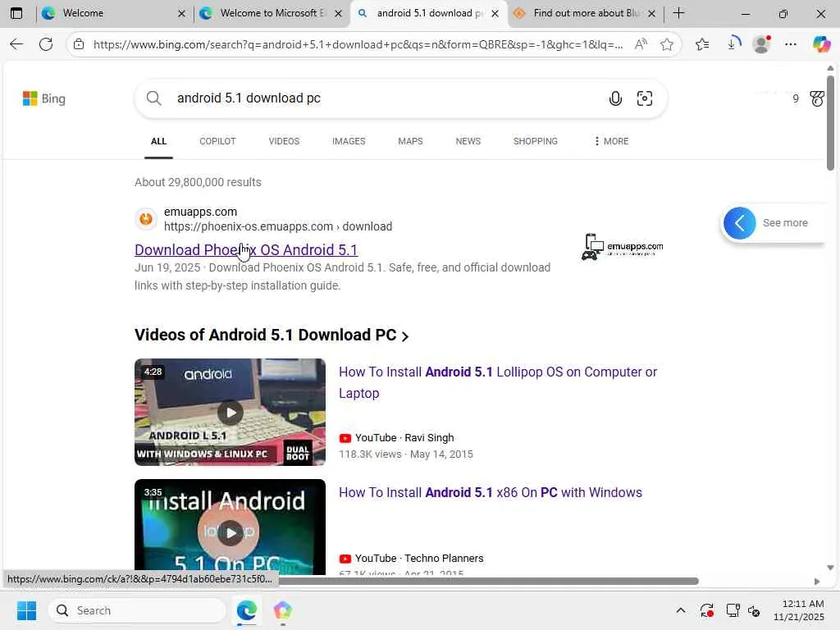Add this page to favorites star
Image resolution: width=840 pixels, height=630 pixels.
coord(666,44)
